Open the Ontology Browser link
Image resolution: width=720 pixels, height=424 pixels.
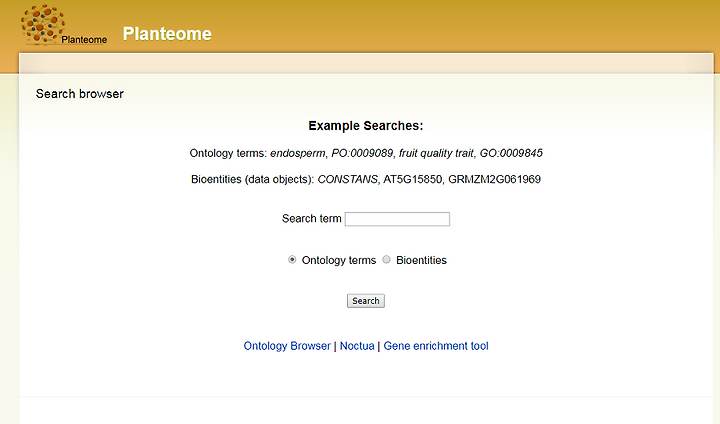tap(287, 346)
